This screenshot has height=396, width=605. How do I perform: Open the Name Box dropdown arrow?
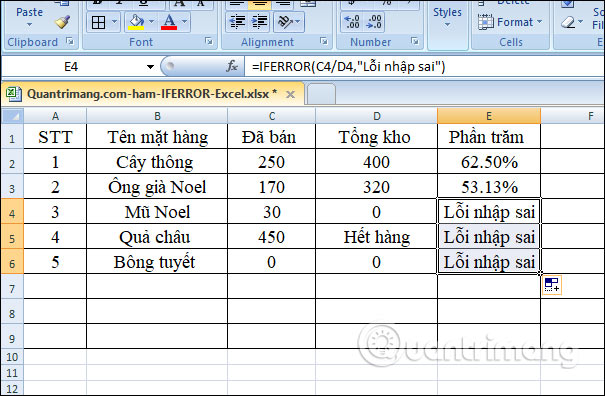coord(150,67)
